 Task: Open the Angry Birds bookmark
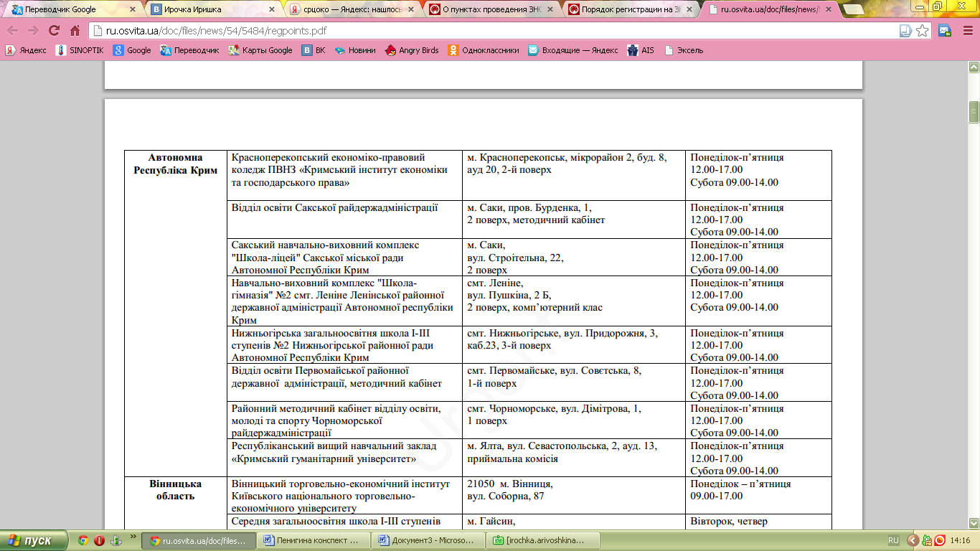tap(412, 50)
